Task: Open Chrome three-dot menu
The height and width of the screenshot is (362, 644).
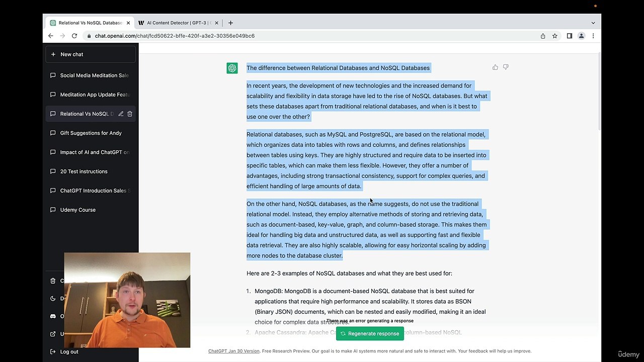Action: tap(593, 36)
